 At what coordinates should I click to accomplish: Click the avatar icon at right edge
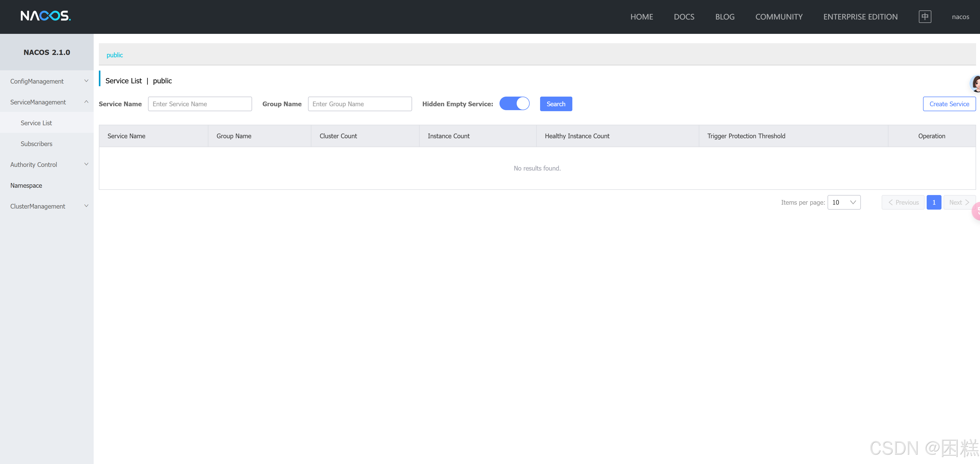coord(976,83)
